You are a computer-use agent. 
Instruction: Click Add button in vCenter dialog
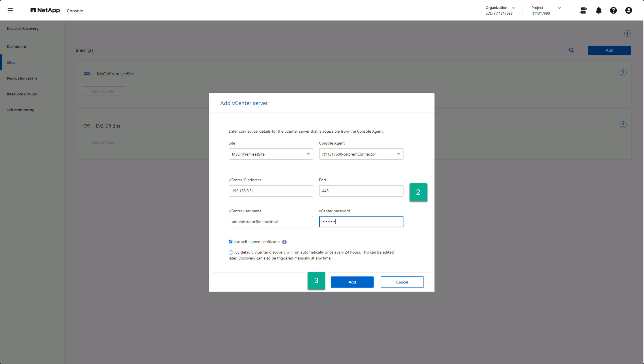(352, 282)
